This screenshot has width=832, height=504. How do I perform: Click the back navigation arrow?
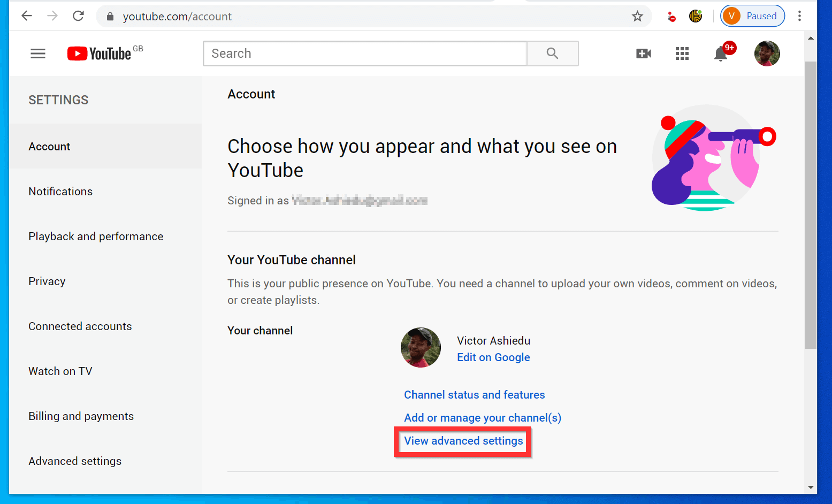click(x=26, y=16)
